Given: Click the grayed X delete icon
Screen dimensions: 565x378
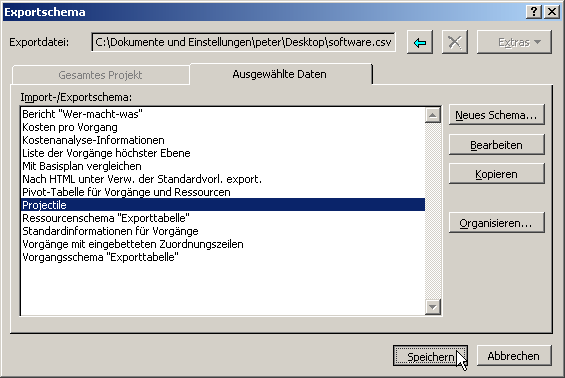Looking at the screenshot, I should click(455, 43).
